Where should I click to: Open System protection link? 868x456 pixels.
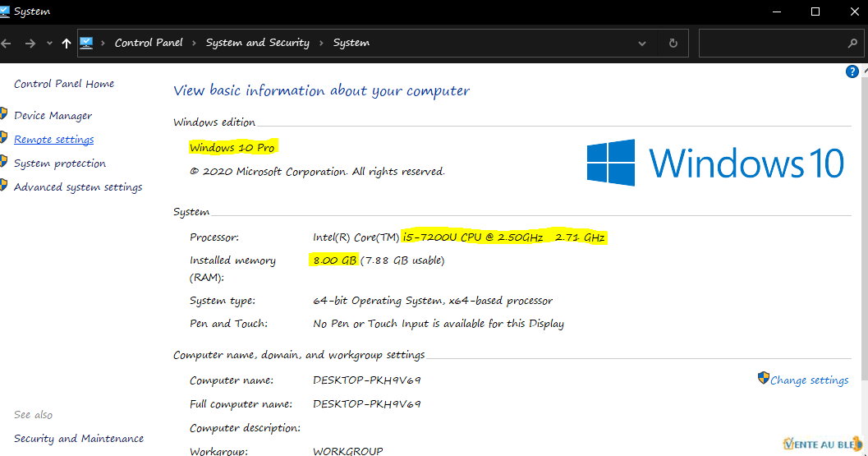(x=60, y=164)
